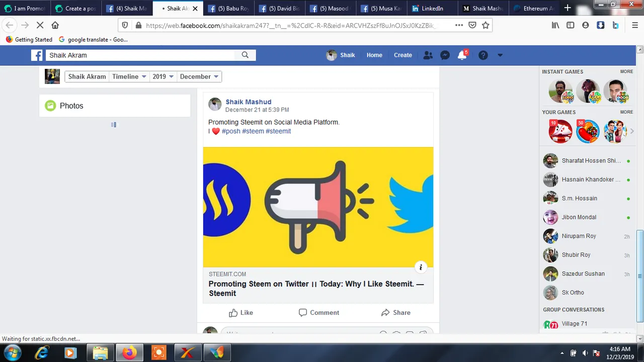Click the info icon on the link preview

[421, 267]
